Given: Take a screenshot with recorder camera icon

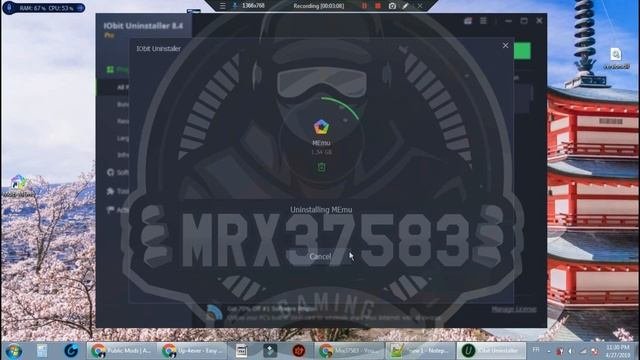Looking at the screenshot, I should [x=392, y=6].
